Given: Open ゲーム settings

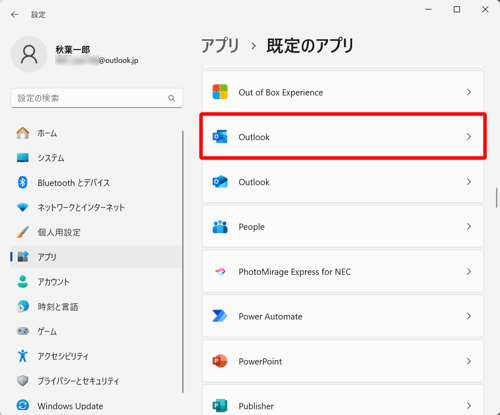Looking at the screenshot, I should [x=96, y=331].
